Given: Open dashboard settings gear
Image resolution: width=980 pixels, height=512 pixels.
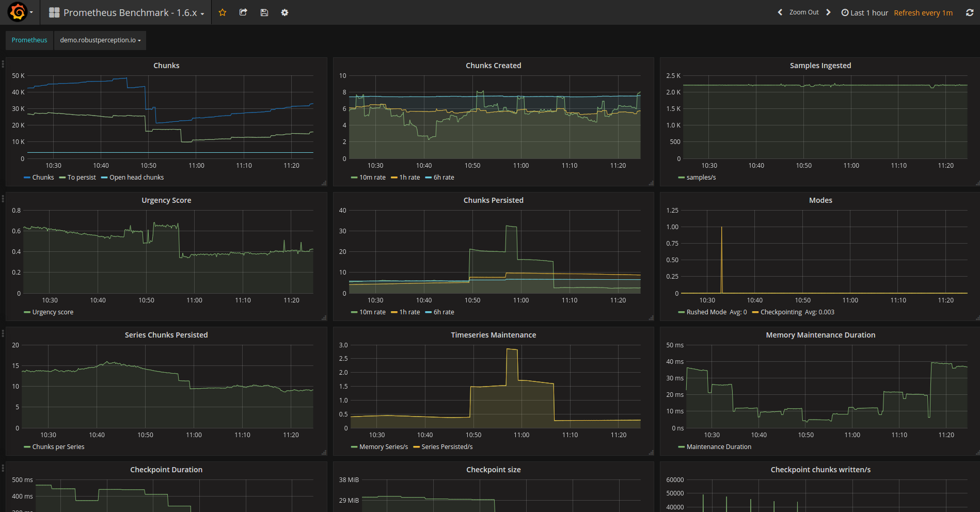Looking at the screenshot, I should [x=284, y=12].
